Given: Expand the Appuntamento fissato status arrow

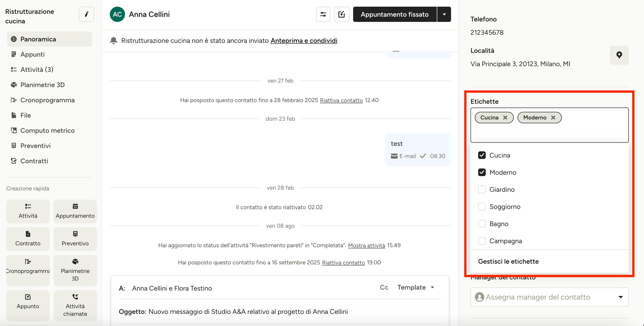Looking at the screenshot, I should [444, 14].
